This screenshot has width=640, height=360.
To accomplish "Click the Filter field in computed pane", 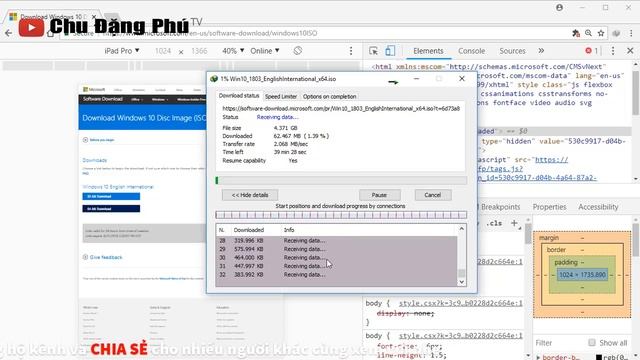I will click(559, 343).
